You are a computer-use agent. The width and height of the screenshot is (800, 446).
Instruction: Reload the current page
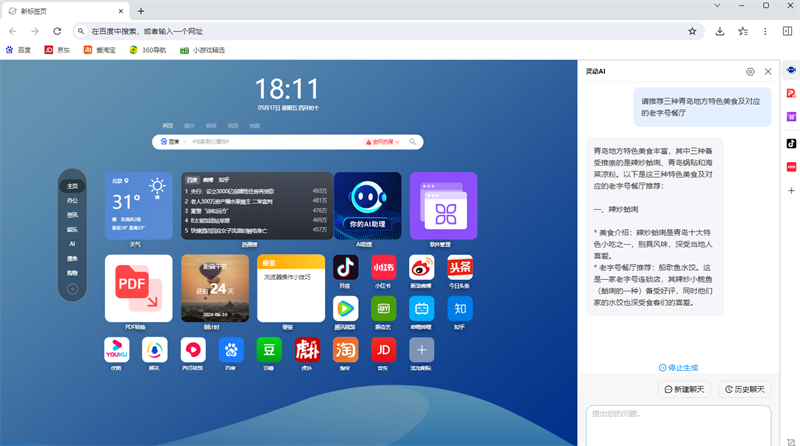57,31
